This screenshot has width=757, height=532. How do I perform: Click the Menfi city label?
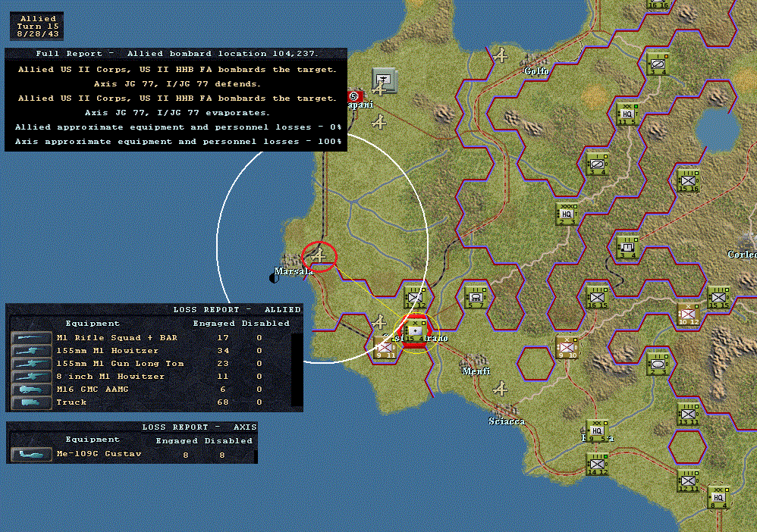point(476,371)
